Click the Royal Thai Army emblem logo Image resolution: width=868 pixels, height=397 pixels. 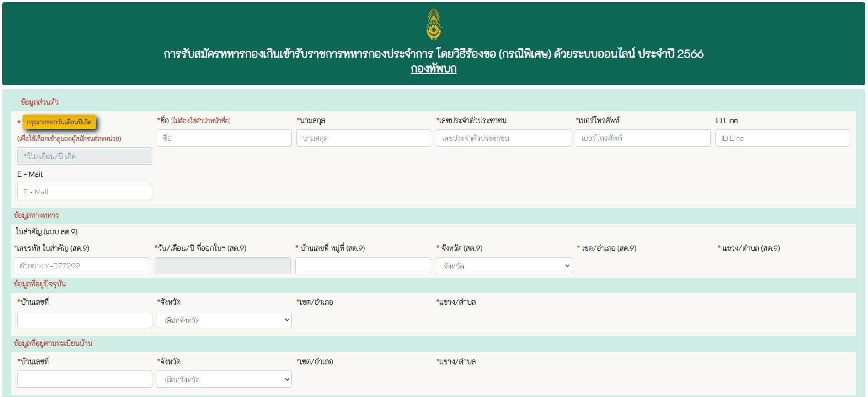tap(434, 24)
